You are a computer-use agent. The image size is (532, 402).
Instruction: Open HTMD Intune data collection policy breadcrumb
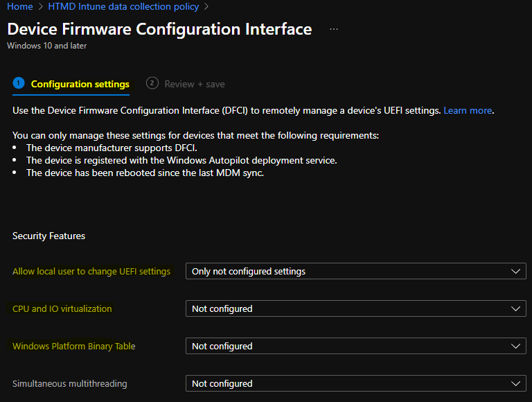coord(123,6)
